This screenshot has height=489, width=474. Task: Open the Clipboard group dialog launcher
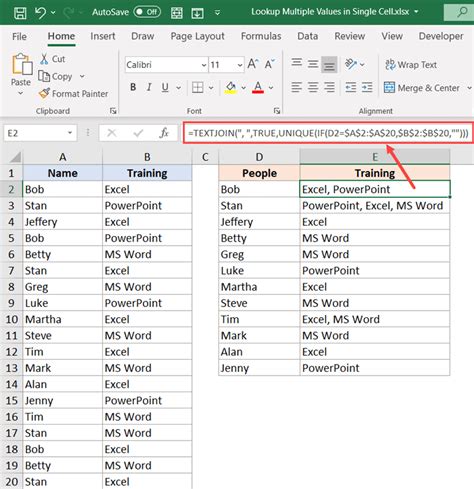coord(113,111)
